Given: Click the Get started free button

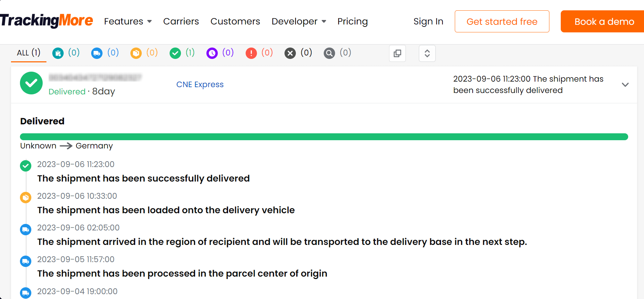Looking at the screenshot, I should 502,21.
